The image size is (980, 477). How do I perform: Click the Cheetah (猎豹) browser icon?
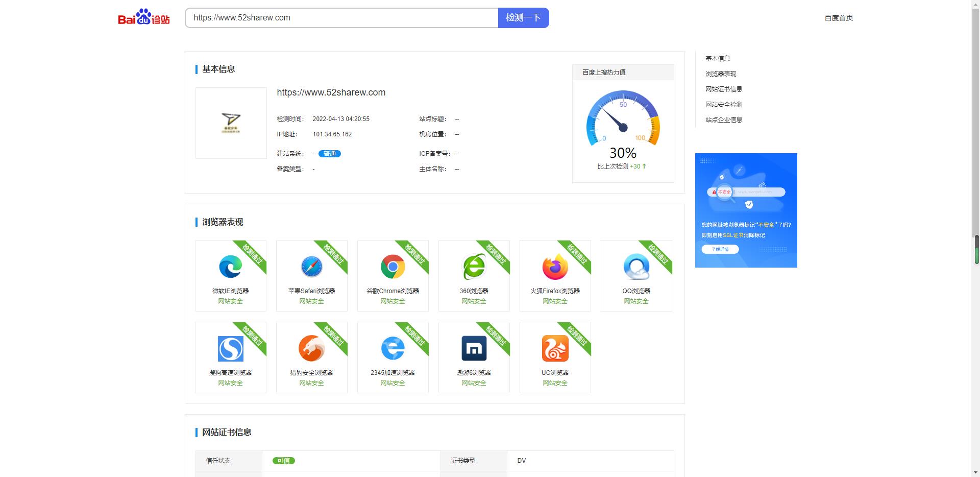coord(311,349)
